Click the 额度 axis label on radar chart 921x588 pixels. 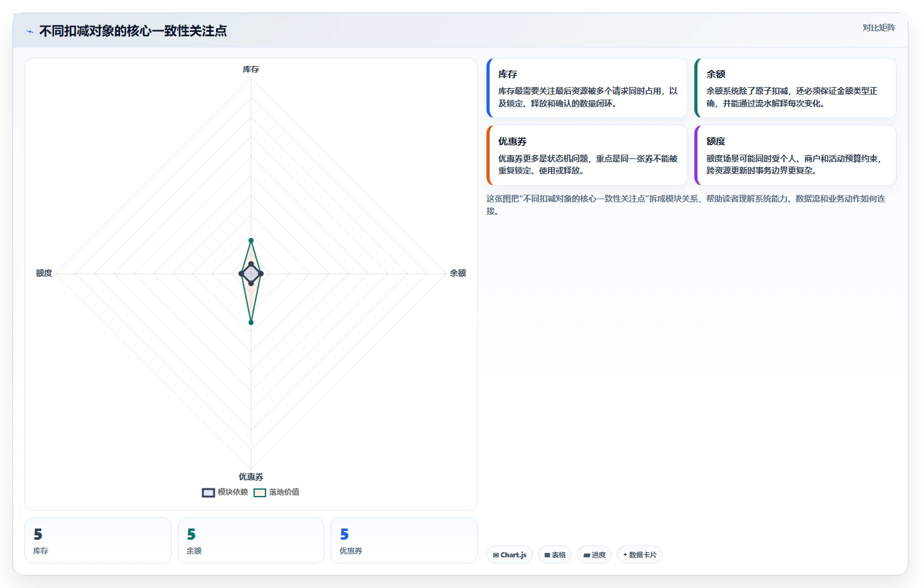[x=44, y=273]
